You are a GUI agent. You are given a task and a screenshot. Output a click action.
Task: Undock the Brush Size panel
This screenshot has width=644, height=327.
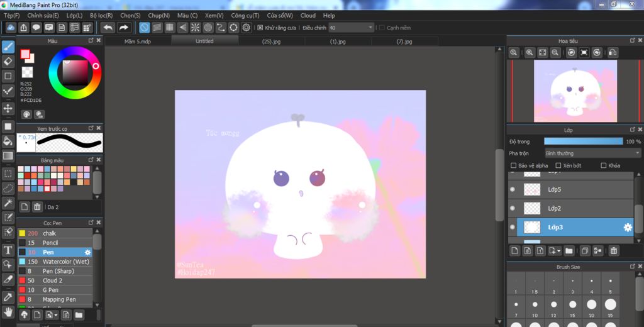pyautogui.click(x=633, y=267)
